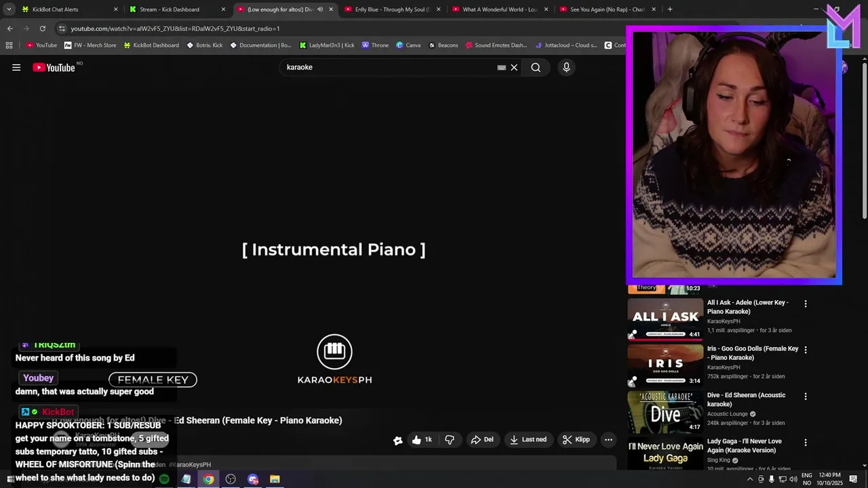The width and height of the screenshot is (868, 488).
Task: Visit the Acoustic Lounge channel
Action: point(728,414)
